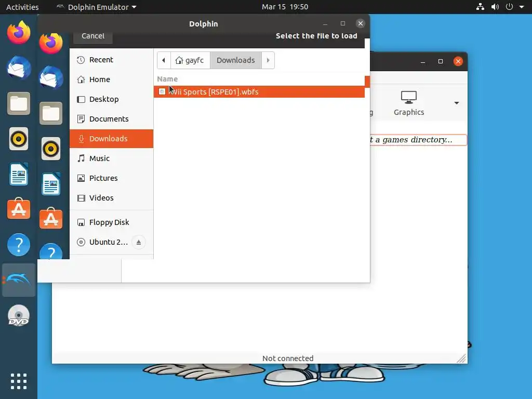Click the main window resize grip
The image size is (532, 399).
tap(462, 358)
